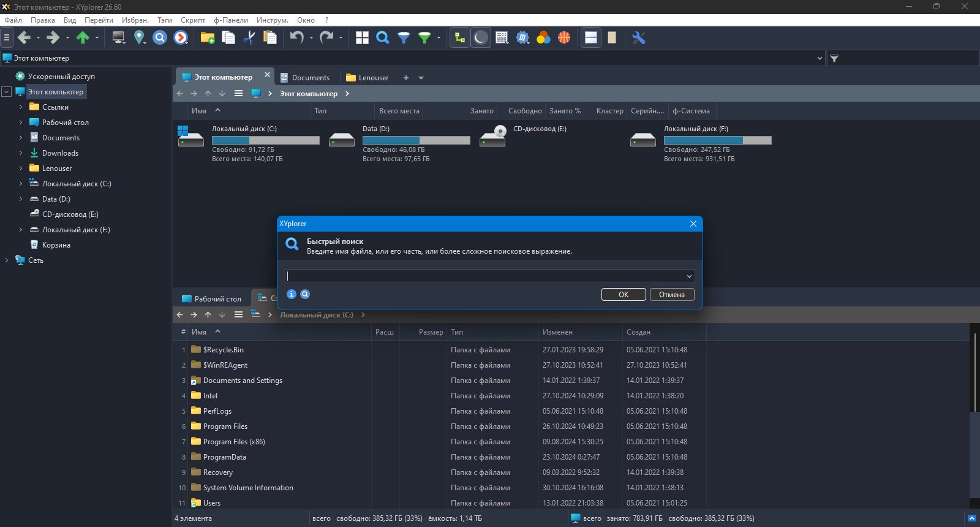Expand the Downloads tree node
Image resolution: width=980 pixels, height=527 pixels.
[21, 153]
